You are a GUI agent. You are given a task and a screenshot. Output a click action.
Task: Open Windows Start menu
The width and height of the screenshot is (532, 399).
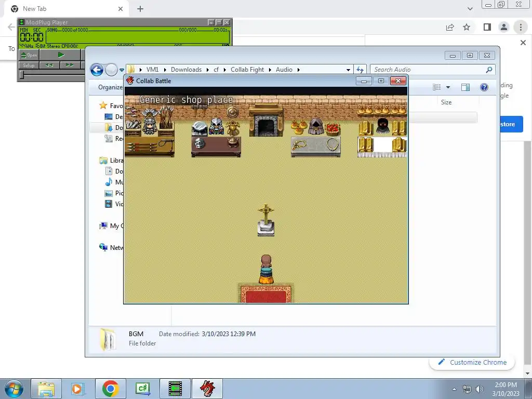[14, 389]
